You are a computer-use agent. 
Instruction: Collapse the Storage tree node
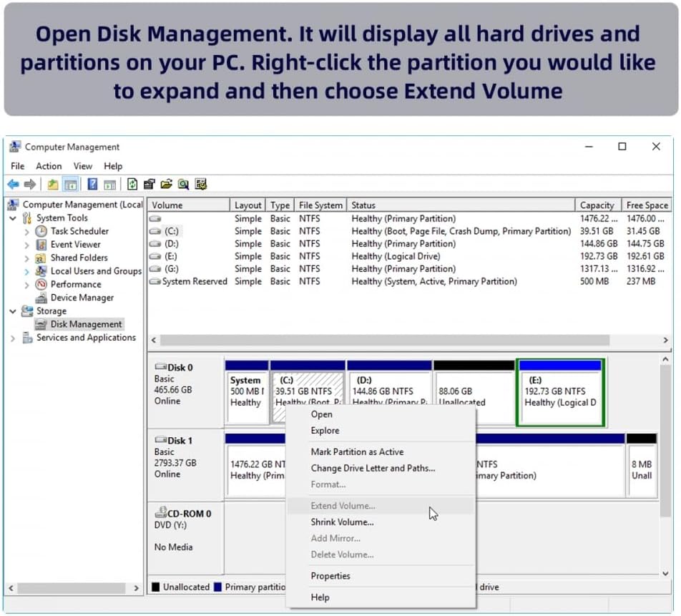click(13, 311)
